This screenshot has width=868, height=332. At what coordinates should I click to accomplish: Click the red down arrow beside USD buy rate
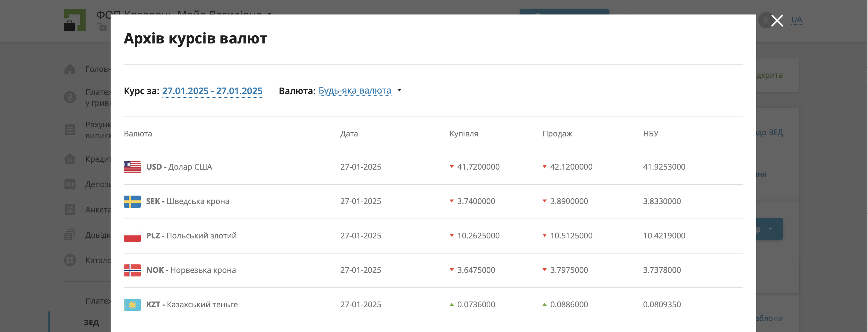pyautogui.click(x=451, y=166)
